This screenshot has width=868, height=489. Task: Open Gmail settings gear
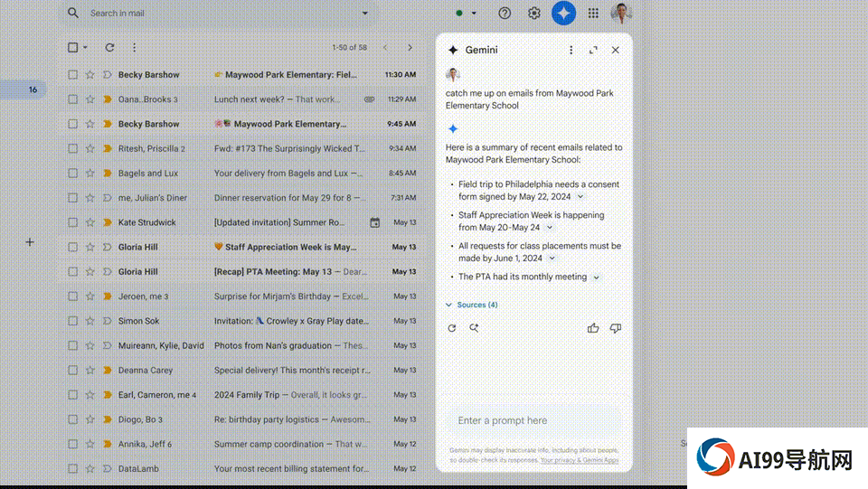click(x=533, y=13)
